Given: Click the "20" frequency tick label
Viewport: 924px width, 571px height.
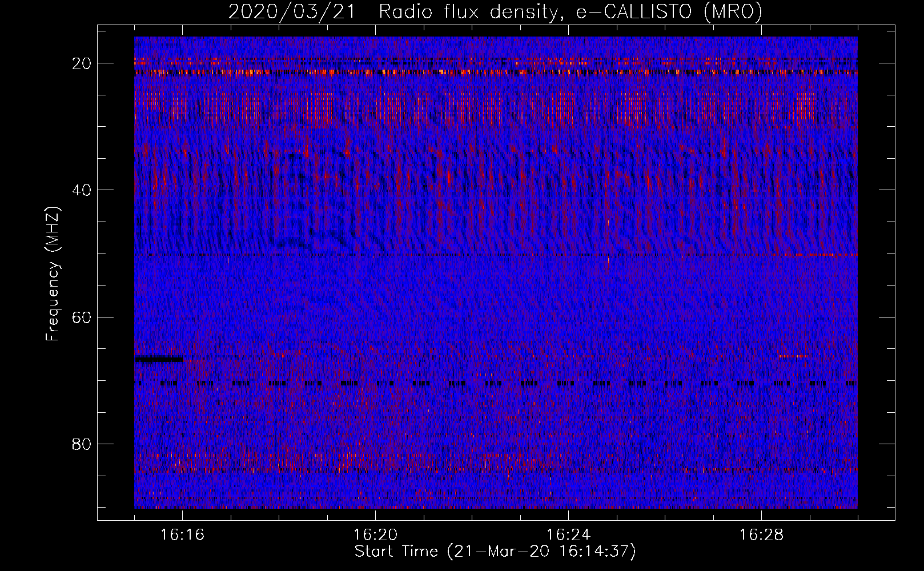Looking at the screenshot, I should [82, 63].
